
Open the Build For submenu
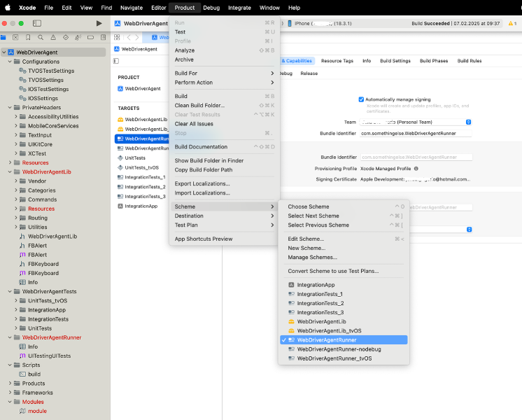tap(224, 73)
